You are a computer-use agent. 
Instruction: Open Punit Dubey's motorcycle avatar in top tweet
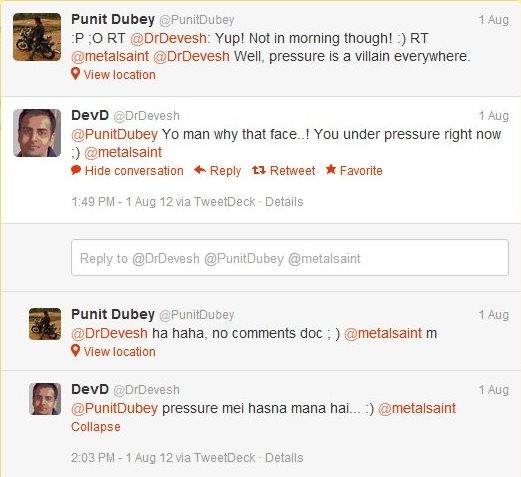coord(37,37)
